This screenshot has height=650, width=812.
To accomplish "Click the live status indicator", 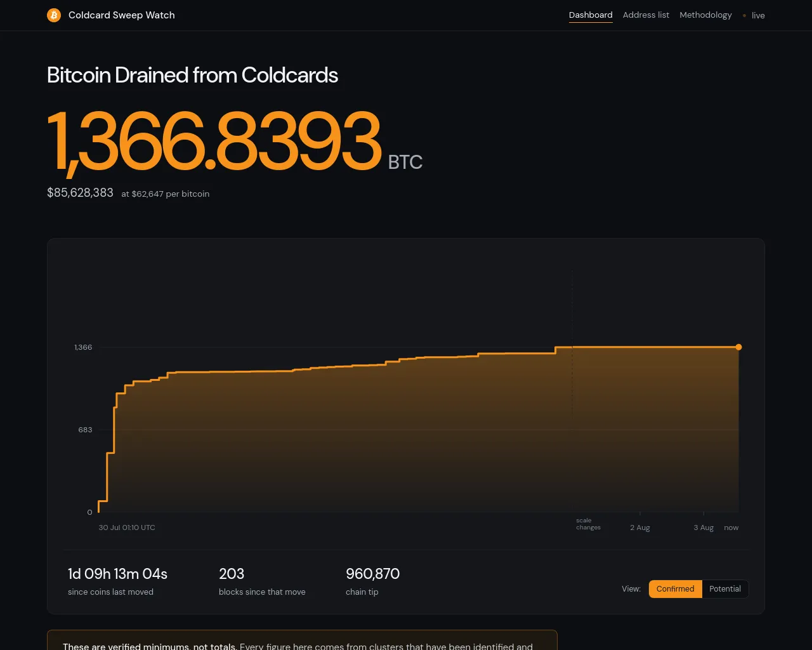I will (754, 16).
